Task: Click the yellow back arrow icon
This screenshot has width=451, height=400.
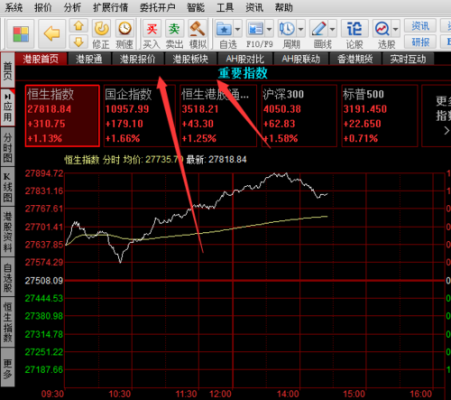Action: [52, 34]
